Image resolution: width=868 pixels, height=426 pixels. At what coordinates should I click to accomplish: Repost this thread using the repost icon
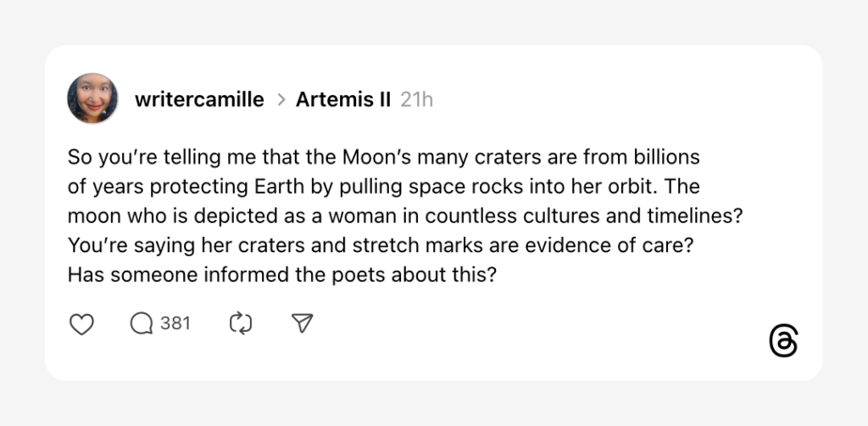click(241, 323)
